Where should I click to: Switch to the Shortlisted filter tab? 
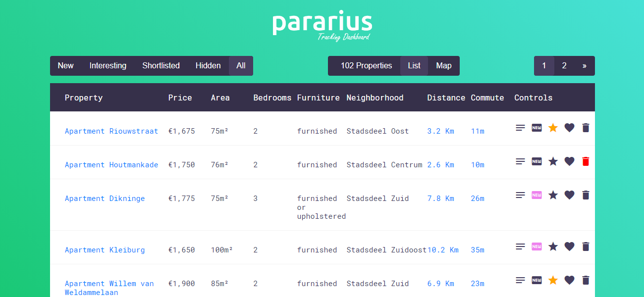(161, 66)
